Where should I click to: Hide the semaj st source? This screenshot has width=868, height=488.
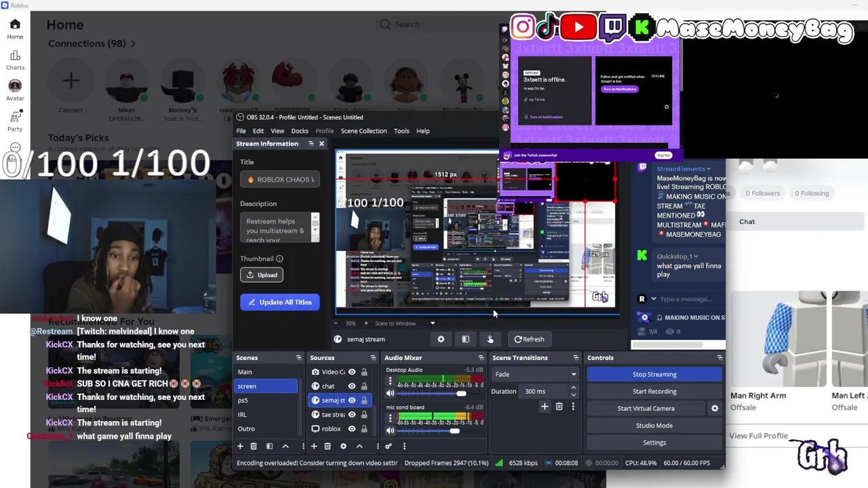(351, 401)
